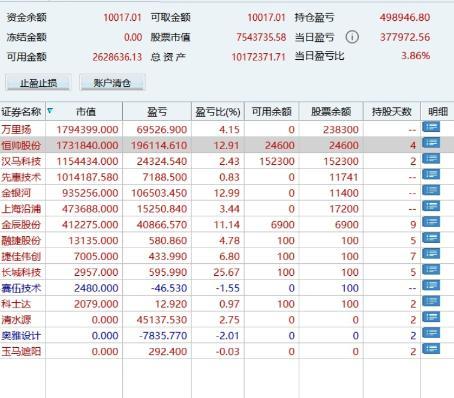Click the 可用余额 column header

(272, 112)
